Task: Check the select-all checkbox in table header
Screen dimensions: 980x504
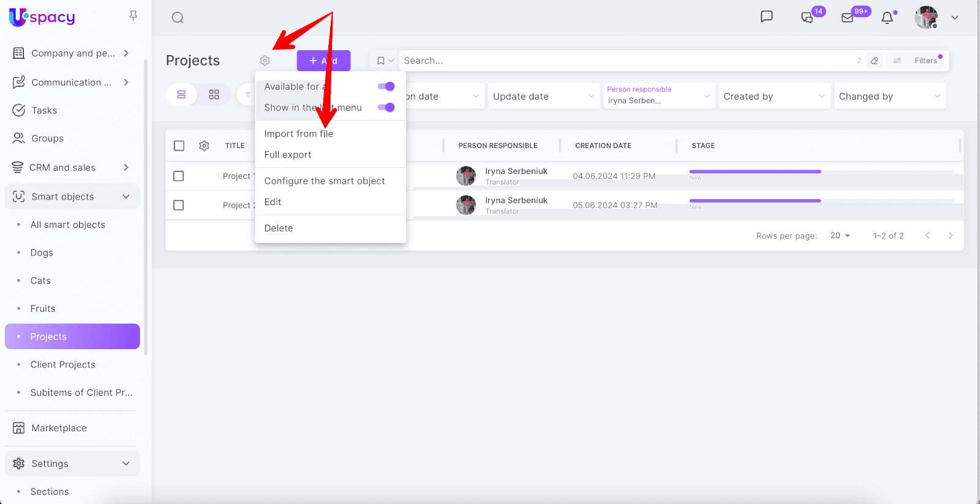Action: [x=179, y=146]
